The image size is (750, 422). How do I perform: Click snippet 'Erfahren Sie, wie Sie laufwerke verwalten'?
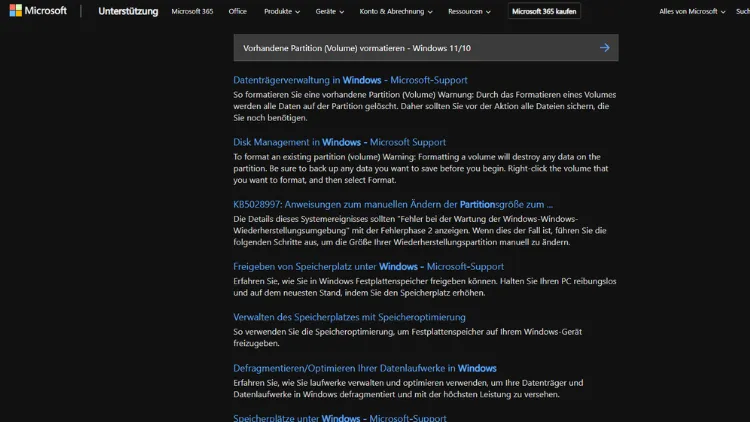(408, 389)
